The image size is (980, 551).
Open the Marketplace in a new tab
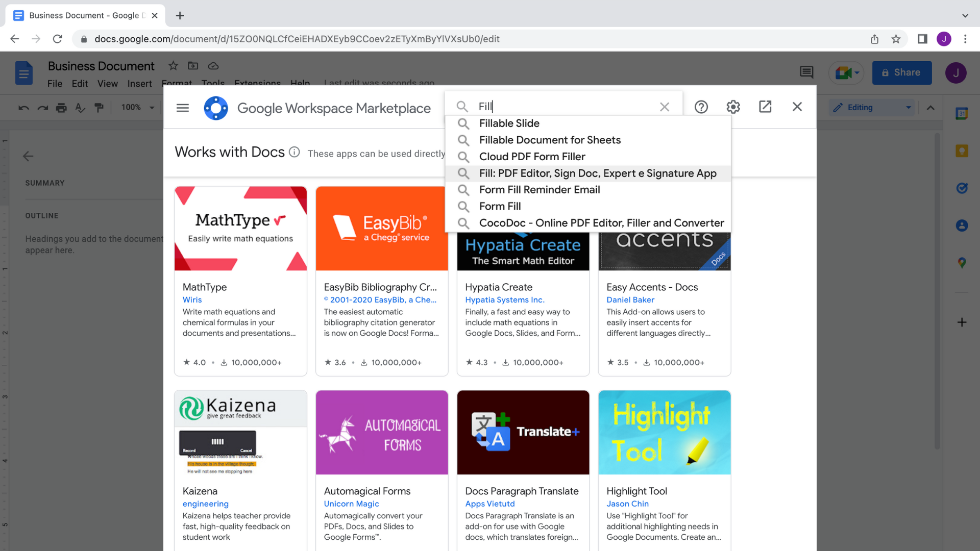point(765,107)
